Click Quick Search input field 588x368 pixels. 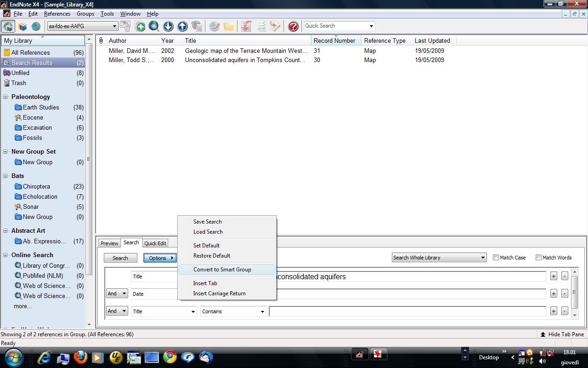(335, 26)
